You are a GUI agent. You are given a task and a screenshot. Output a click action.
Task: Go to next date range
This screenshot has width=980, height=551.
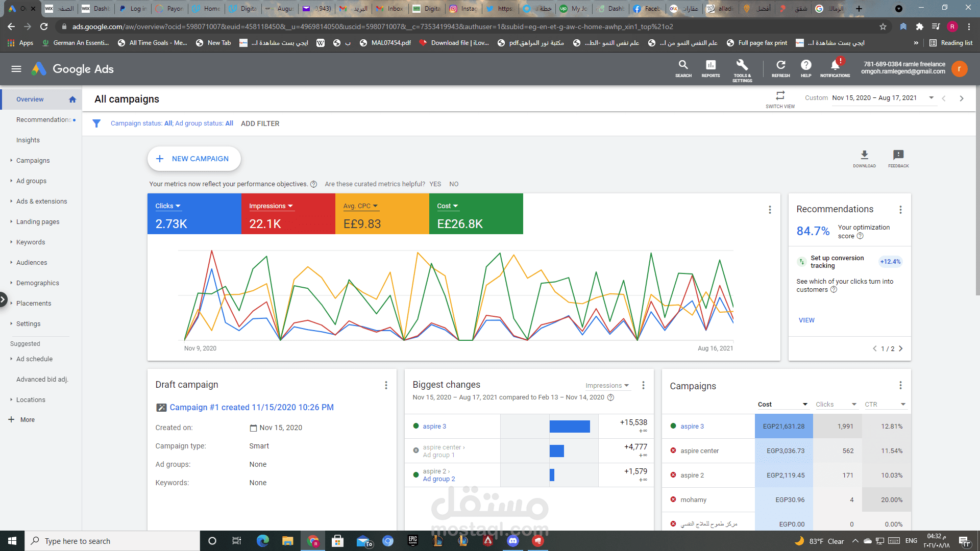tap(962, 98)
